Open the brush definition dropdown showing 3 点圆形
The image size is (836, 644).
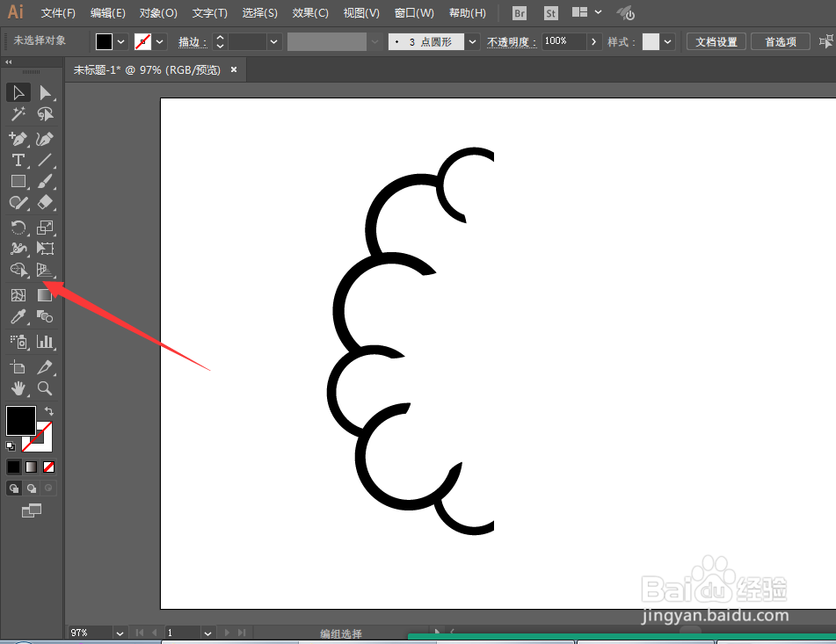472,40
